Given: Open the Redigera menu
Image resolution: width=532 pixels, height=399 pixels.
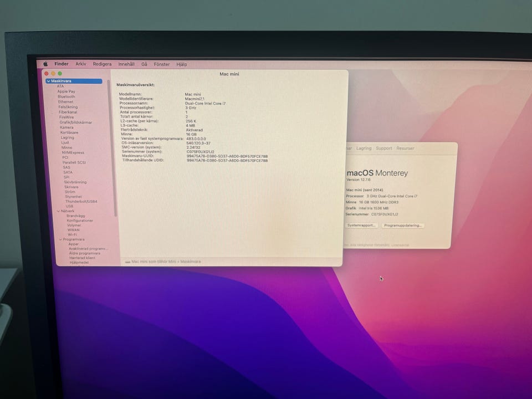Looking at the screenshot, I should click(x=102, y=64).
